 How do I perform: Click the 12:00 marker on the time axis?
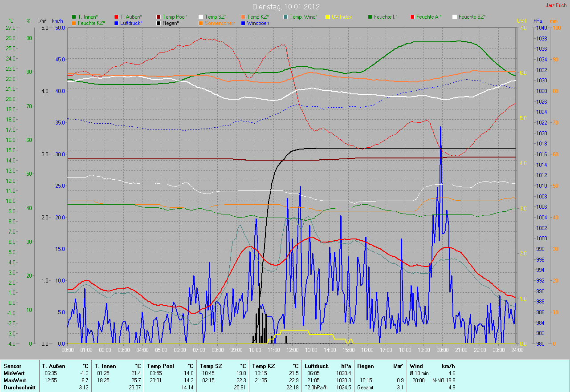292,350
